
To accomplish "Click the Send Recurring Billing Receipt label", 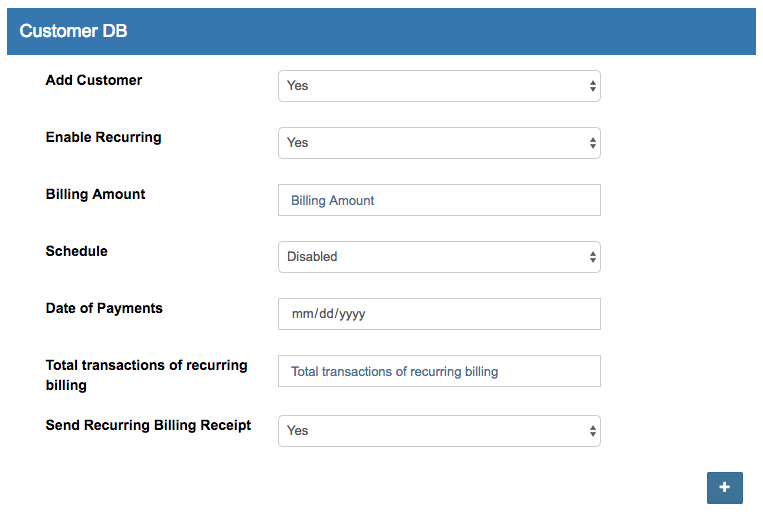I will (x=148, y=425).
